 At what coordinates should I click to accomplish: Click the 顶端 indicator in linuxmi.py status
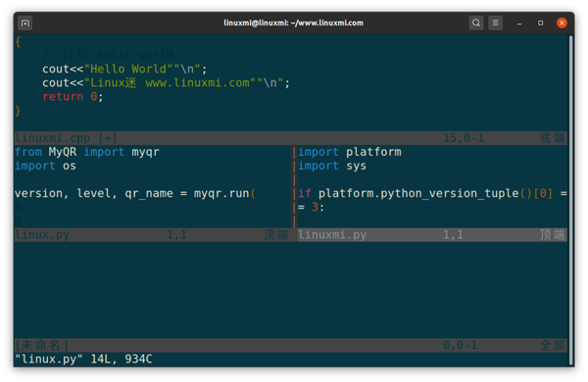click(553, 235)
